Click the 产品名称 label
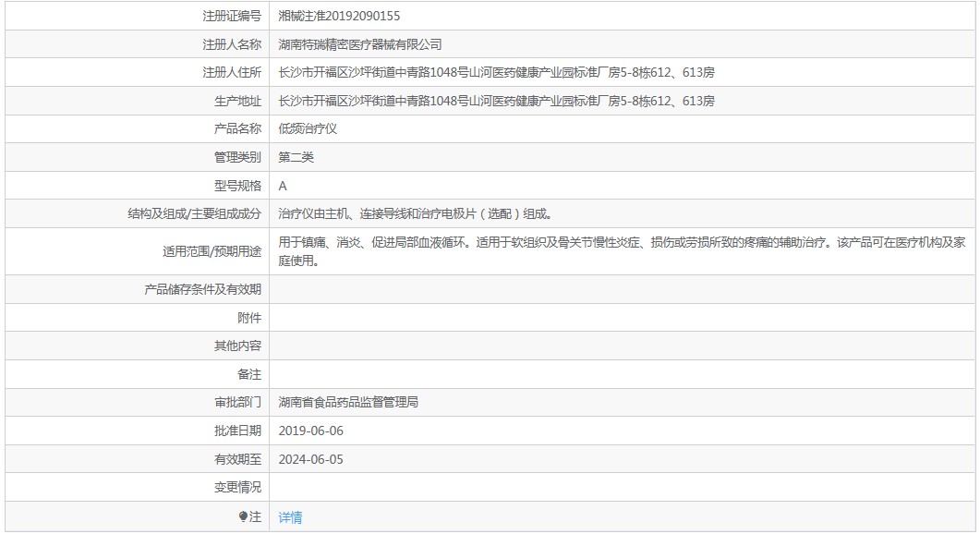Viewport: 980px width, 534px height. click(237, 128)
